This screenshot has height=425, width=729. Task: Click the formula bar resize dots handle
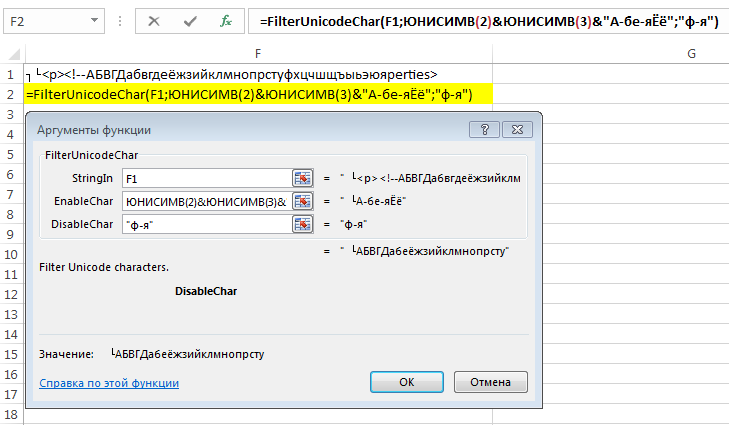120,21
